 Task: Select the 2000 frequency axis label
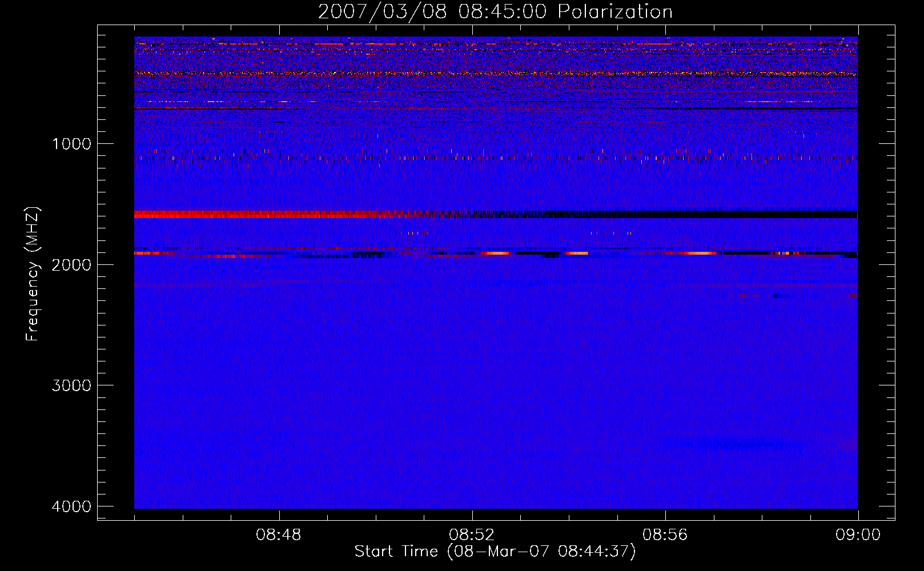coord(71,264)
